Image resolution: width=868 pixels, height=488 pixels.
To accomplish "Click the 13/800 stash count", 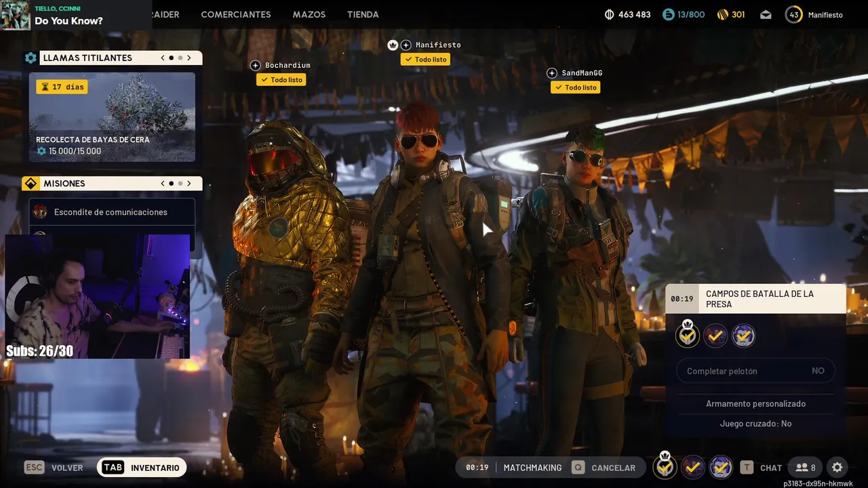I will click(x=691, y=14).
